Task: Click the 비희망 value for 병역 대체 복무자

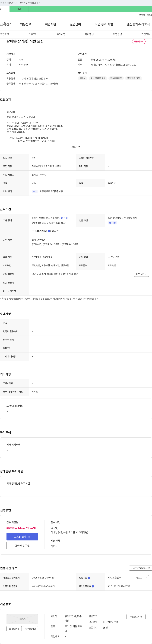Action: click(x=35, y=392)
